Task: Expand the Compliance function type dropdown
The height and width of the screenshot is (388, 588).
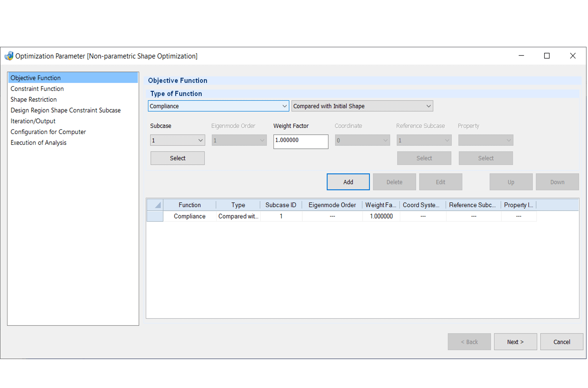Action: point(218,106)
